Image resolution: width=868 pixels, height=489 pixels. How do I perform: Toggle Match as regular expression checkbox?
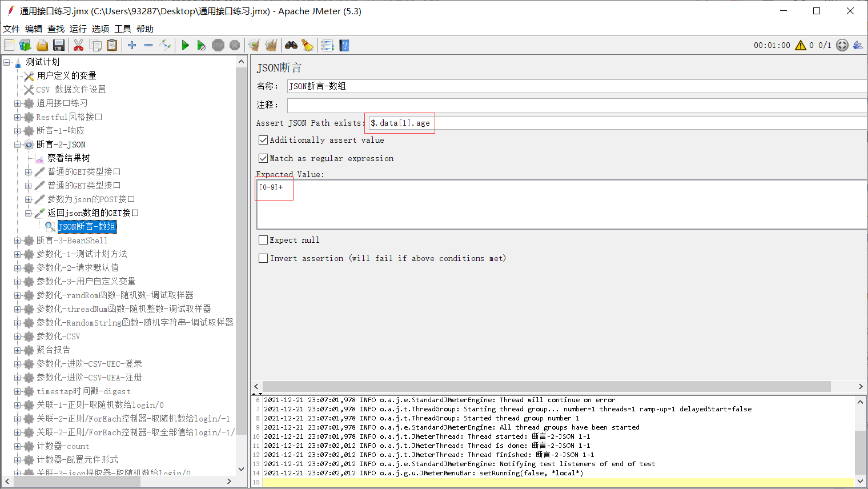(x=263, y=158)
